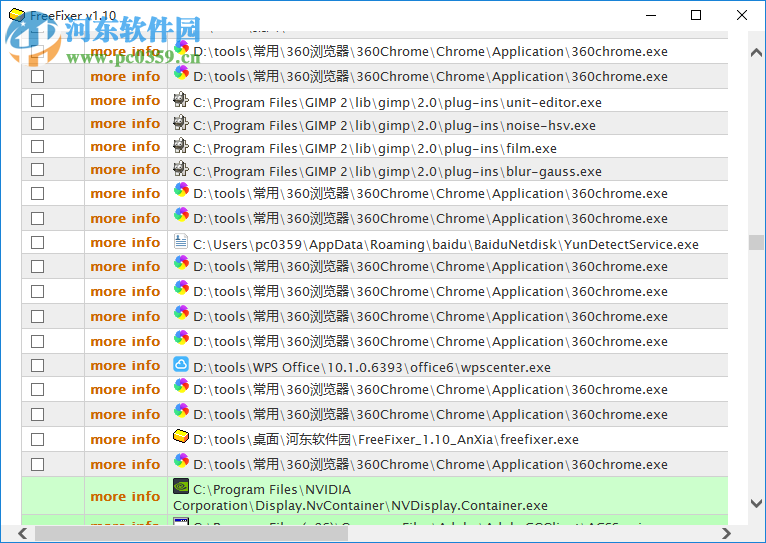Open more info for wpscenter.exe

point(125,366)
